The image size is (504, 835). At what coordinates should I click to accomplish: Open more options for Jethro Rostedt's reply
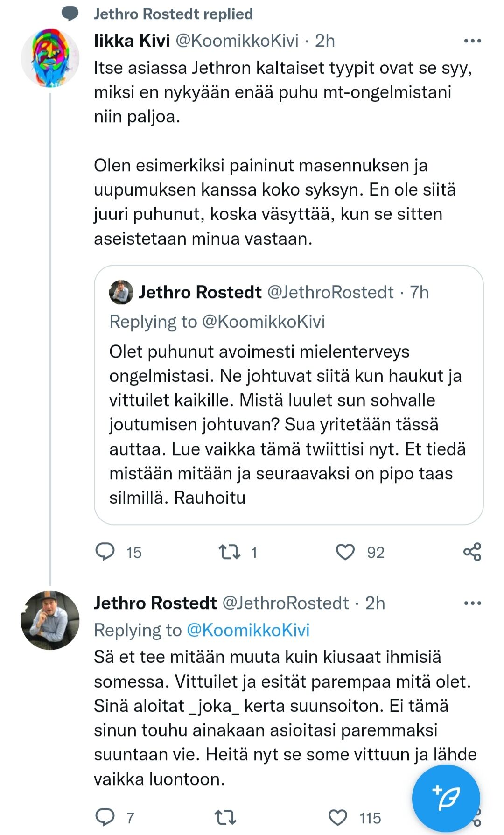[472, 603]
